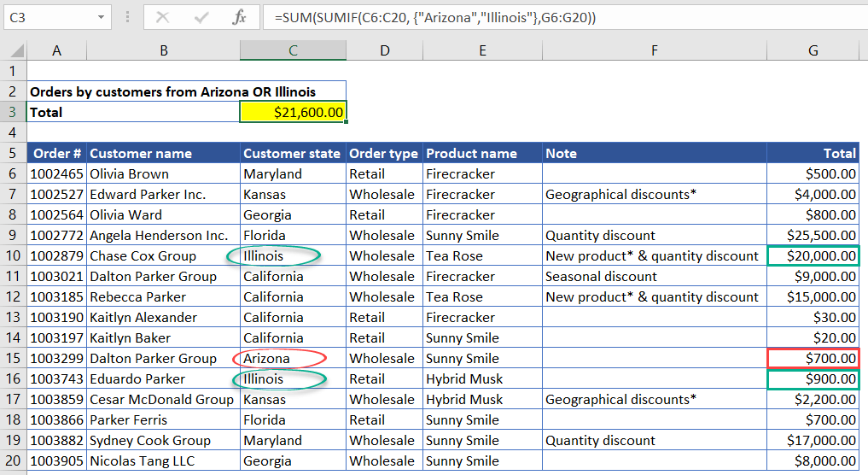Image resolution: width=868 pixels, height=475 pixels.
Task: Select row 20 header
Action: pyautogui.click(x=13, y=461)
